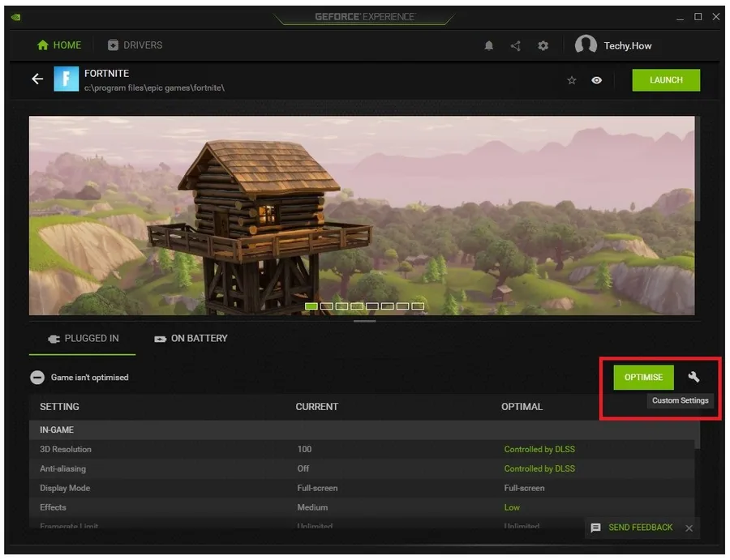Image resolution: width=730 pixels, height=560 pixels.
Task: Open settings gear icon
Action: [543, 45]
